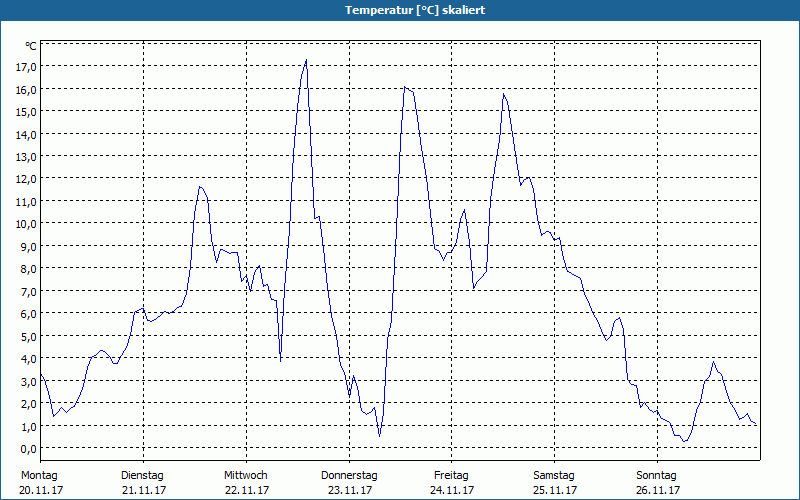This screenshot has width=800, height=500.
Task: Select the '15,0' y-axis label
Action: pos(26,112)
